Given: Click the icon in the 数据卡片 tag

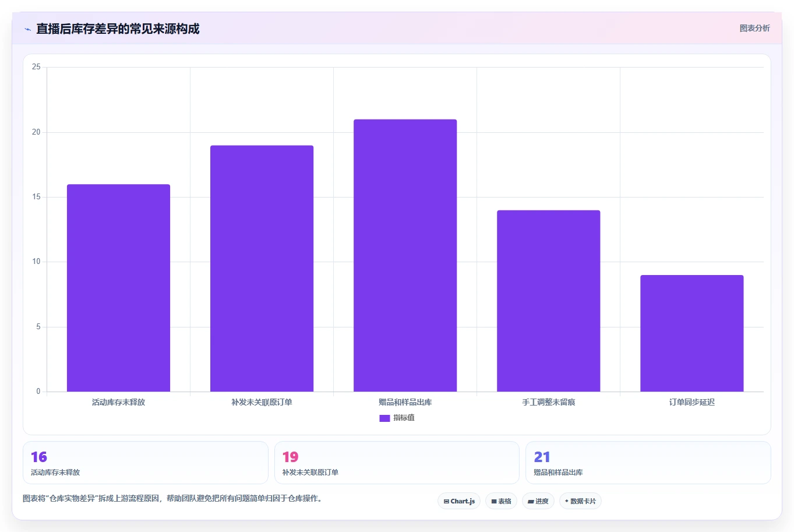Looking at the screenshot, I should pyautogui.click(x=567, y=501).
